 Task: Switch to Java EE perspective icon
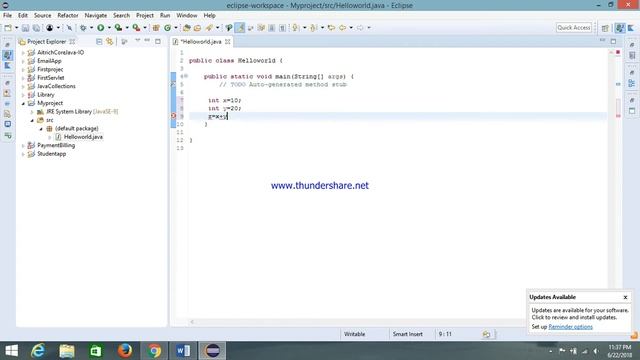pyautogui.click(x=620, y=28)
